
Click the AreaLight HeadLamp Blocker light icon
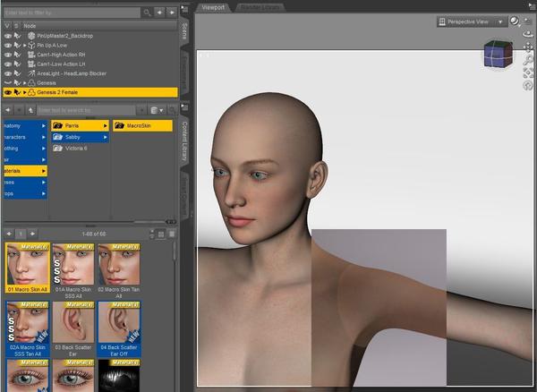click(31, 73)
